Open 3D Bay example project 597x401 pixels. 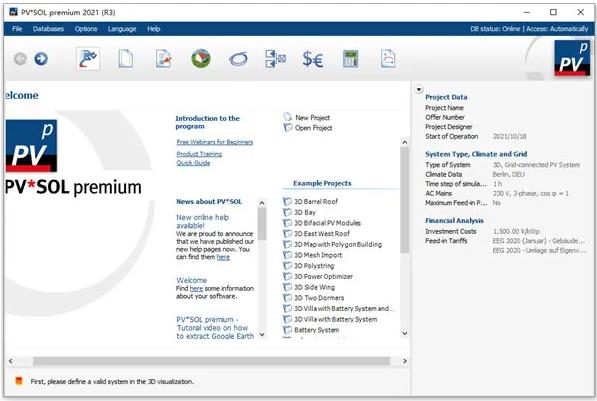coord(305,212)
